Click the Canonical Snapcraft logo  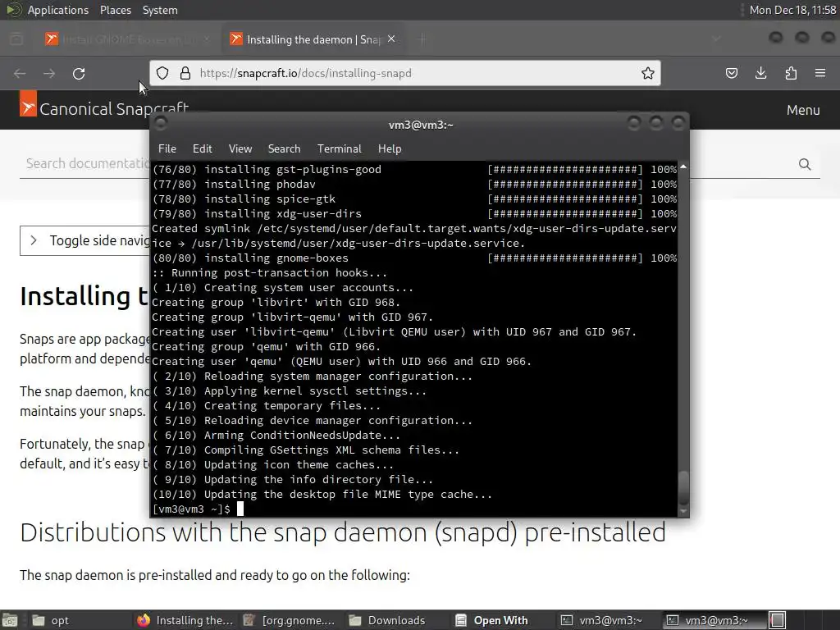[104, 109]
